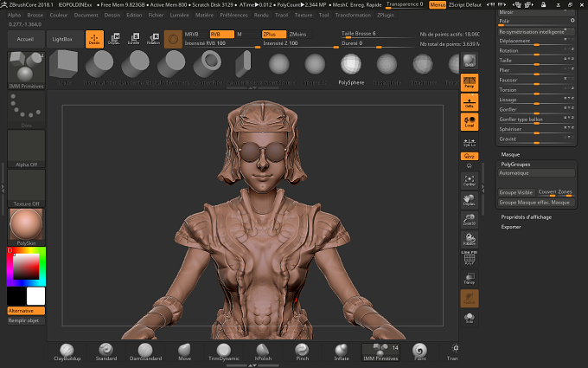
Task: Choose the DamStandard brush
Action: (145, 352)
